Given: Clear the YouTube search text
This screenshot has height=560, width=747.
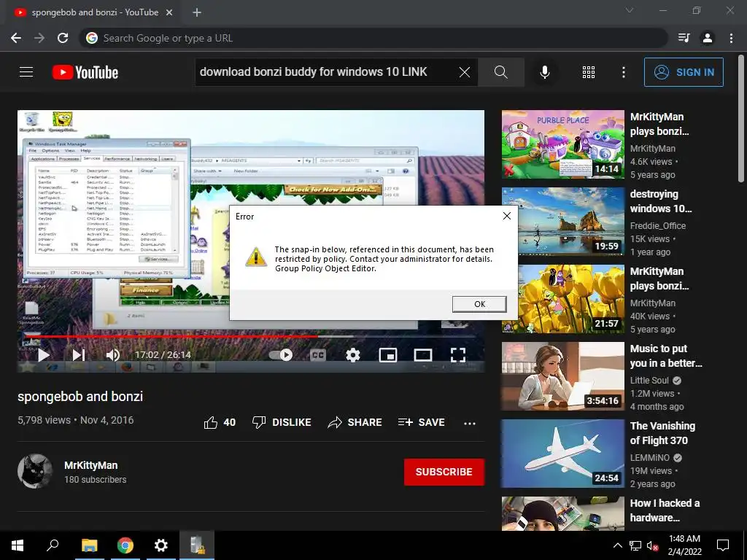Looking at the screenshot, I should click(464, 72).
